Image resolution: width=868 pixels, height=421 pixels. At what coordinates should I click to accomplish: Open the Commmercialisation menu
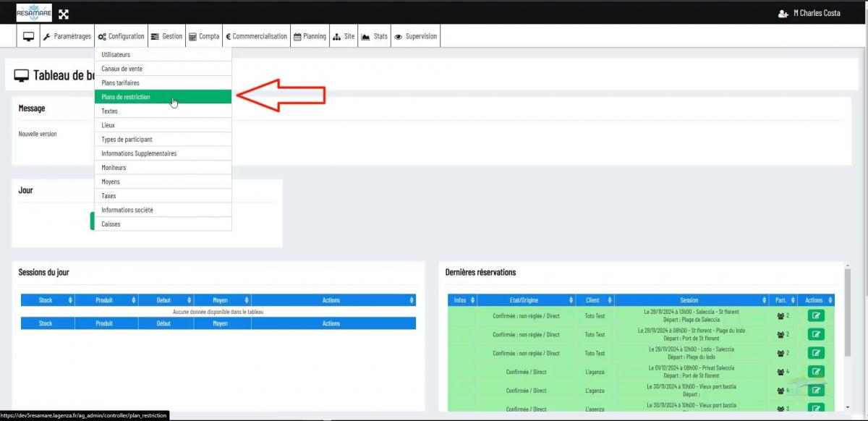pos(256,36)
